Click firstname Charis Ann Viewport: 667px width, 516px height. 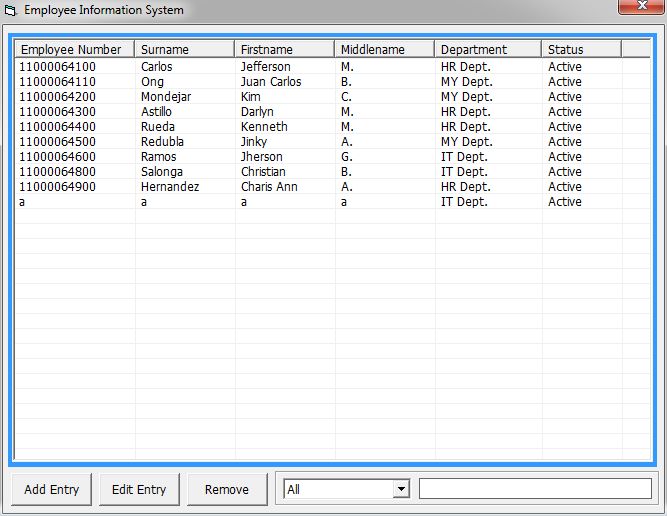pos(269,187)
